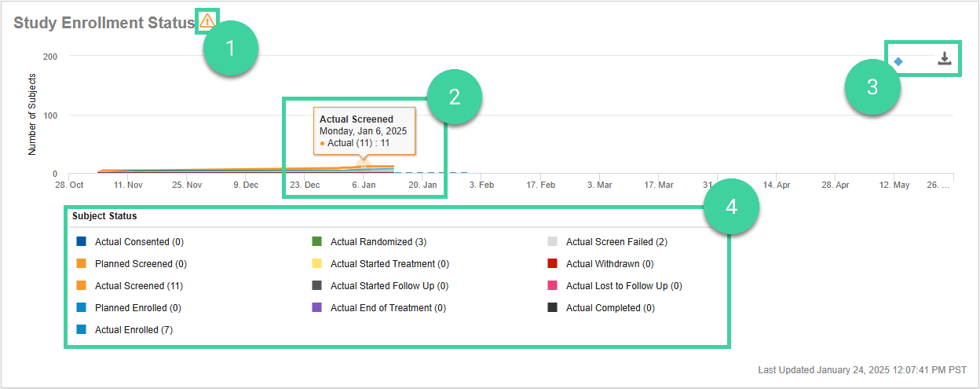Toggle the Actual Screen Failed (2) series
The height and width of the screenshot is (389, 980).
616,242
